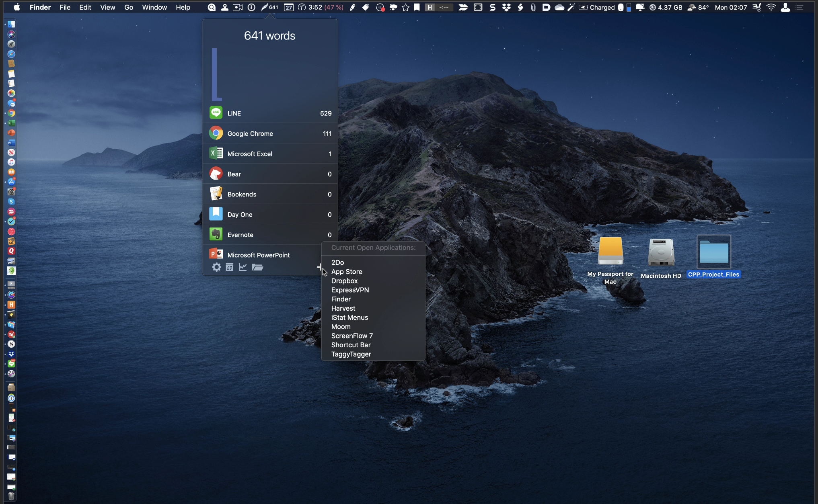Choose 2Do from open applications list
The height and width of the screenshot is (504, 818).
[373, 262]
